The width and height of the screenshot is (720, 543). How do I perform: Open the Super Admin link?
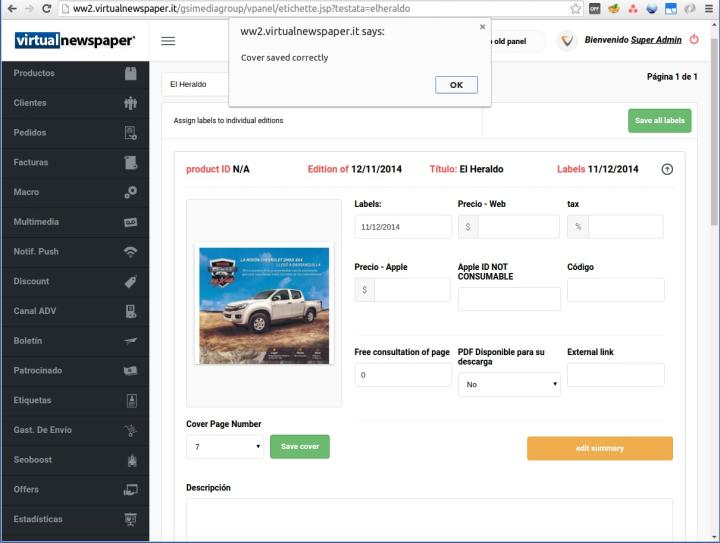(656, 40)
